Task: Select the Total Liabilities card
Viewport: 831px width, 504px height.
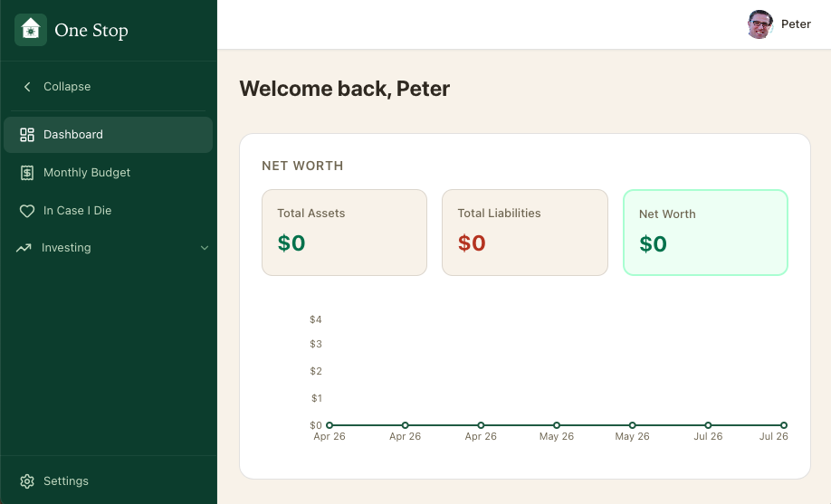Action: [x=525, y=233]
